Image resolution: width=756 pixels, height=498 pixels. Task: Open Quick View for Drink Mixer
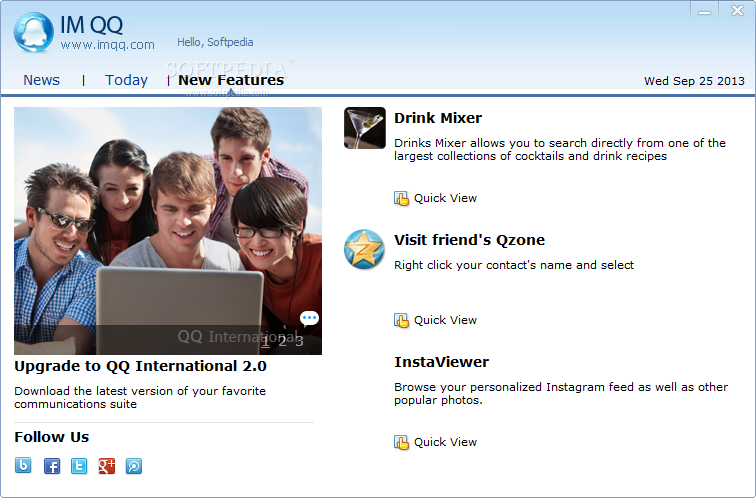pos(445,198)
